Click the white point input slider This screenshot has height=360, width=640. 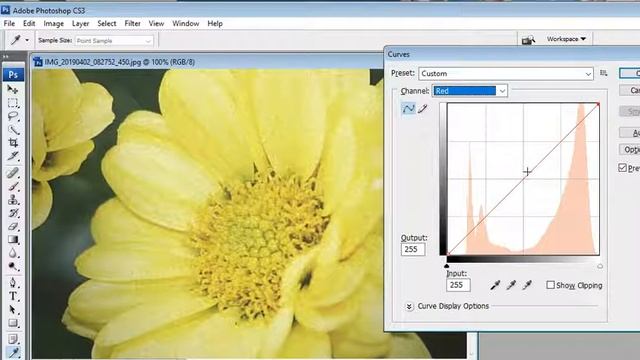pyautogui.click(x=600, y=266)
